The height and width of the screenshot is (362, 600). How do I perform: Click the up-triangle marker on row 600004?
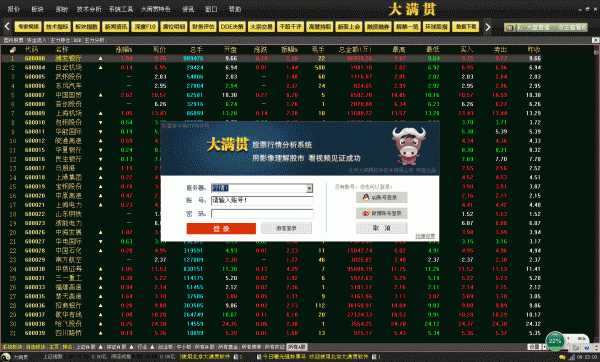(x=101, y=67)
